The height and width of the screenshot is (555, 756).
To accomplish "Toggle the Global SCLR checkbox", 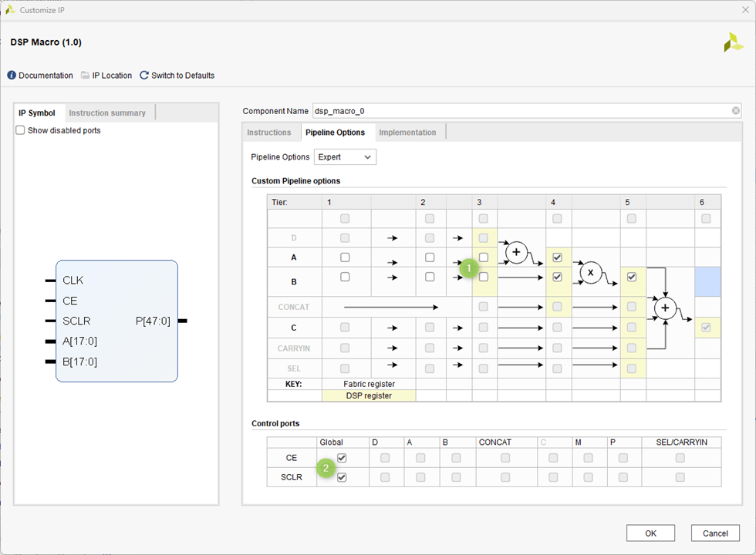I will tap(342, 478).
